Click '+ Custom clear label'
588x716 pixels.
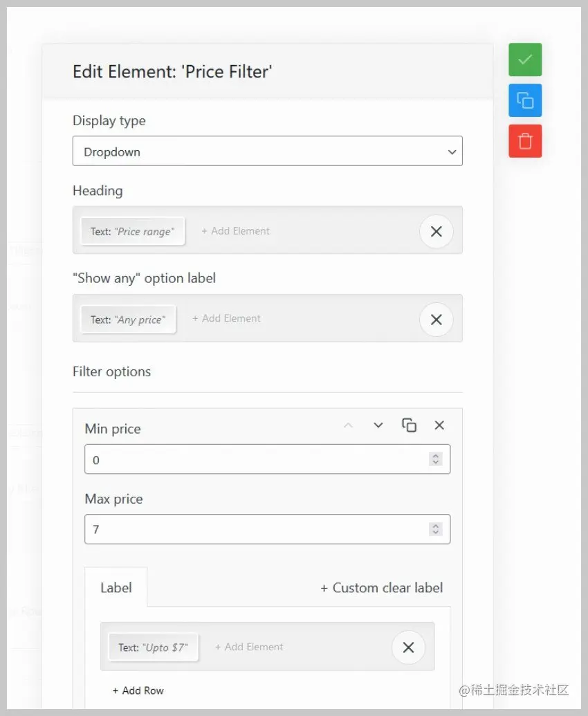pyautogui.click(x=381, y=588)
